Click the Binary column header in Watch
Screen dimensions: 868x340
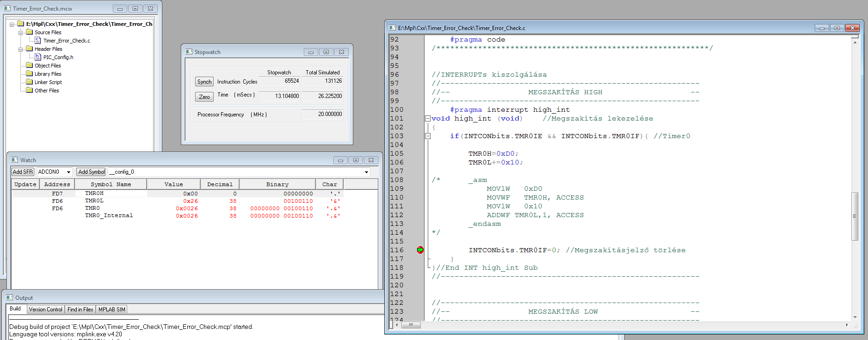(277, 184)
